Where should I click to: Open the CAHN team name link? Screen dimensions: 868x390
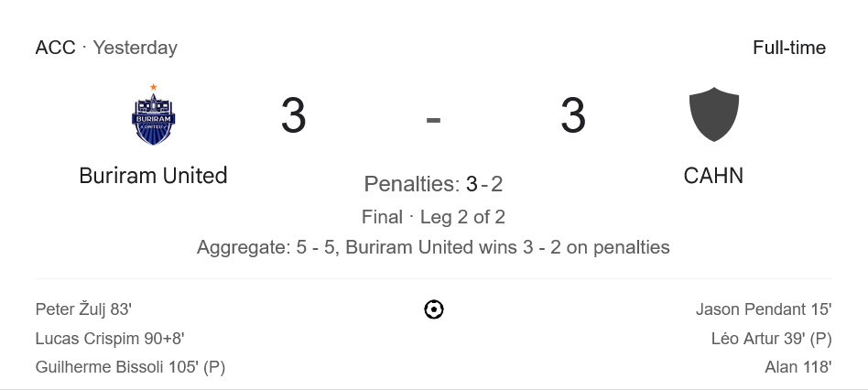(x=713, y=175)
